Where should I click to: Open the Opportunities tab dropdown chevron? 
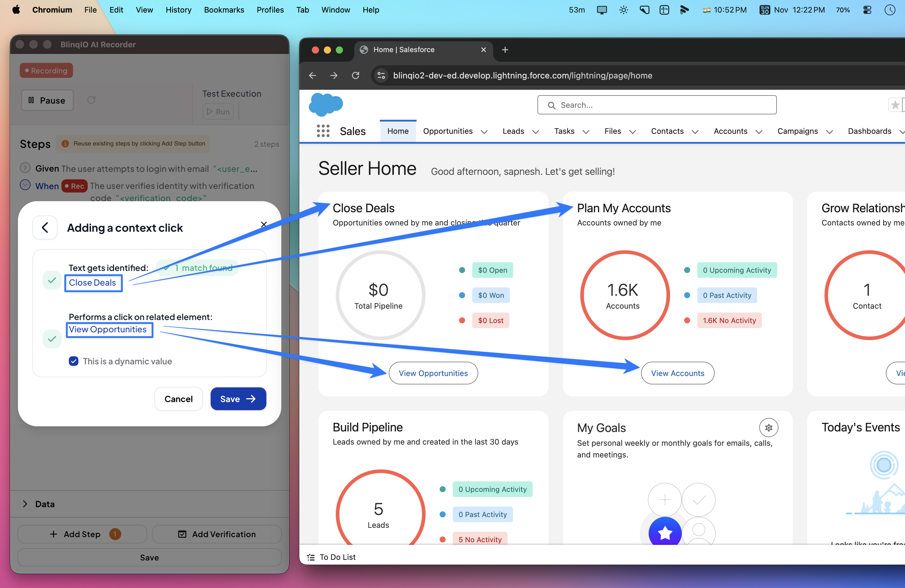click(x=484, y=132)
